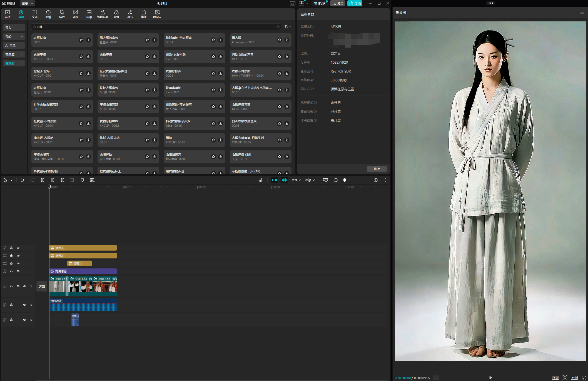This screenshot has width=588, height=381.
Task: Solo the 戏内戏外 audio track
Action: 31,305
